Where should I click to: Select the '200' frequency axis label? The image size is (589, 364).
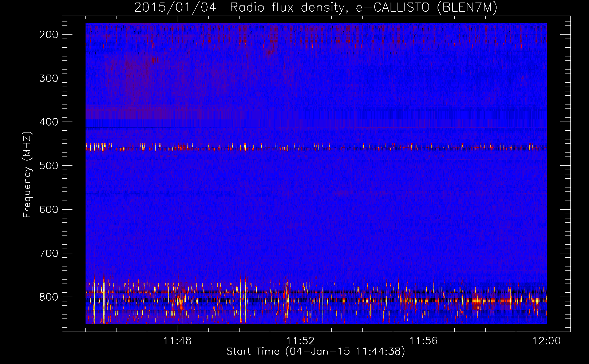(x=48, y=35)
